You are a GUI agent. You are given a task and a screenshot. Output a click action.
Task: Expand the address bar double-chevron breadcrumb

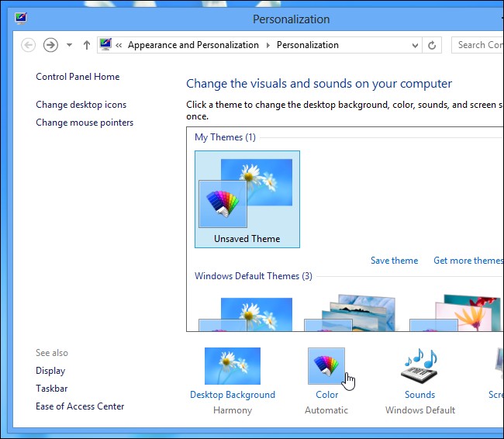(119, 45)
